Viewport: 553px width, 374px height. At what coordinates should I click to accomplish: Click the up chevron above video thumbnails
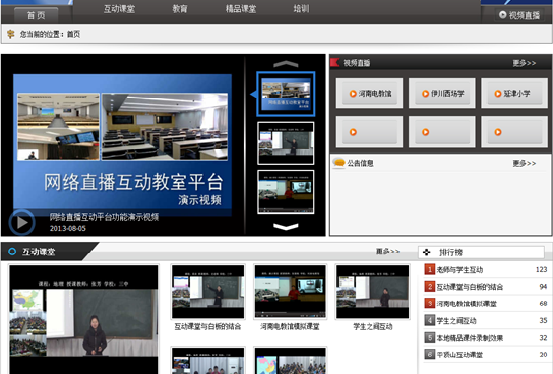coord(286,64)
